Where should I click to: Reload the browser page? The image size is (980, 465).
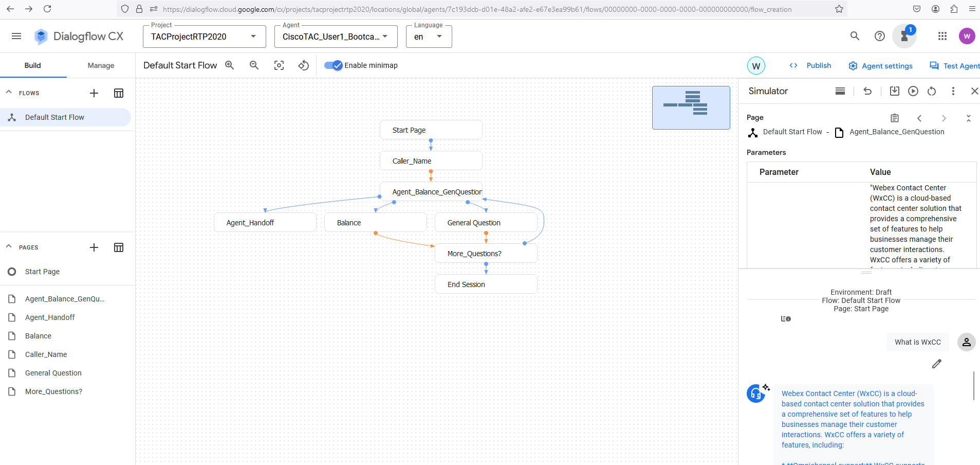point(47,9)
